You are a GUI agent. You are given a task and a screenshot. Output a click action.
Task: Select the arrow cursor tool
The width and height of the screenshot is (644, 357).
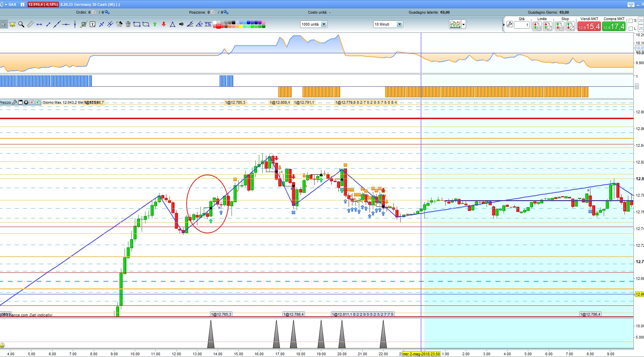tap(4, 24)
